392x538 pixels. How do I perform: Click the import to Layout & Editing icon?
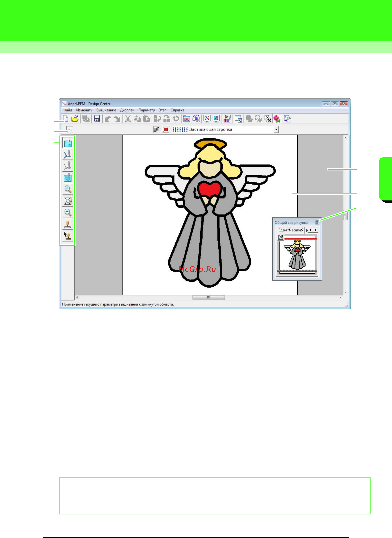86,118
